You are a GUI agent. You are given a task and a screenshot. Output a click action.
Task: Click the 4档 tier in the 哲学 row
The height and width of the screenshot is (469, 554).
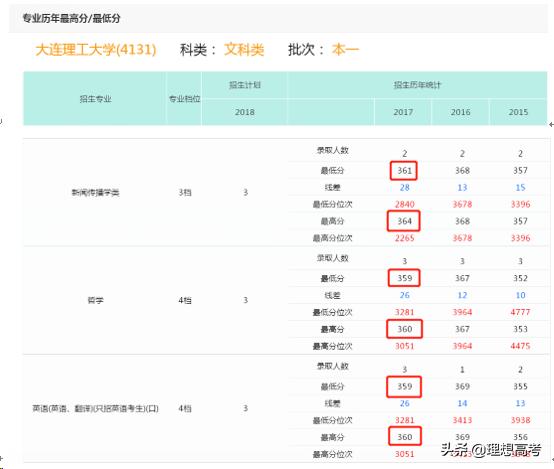point(185,300)
